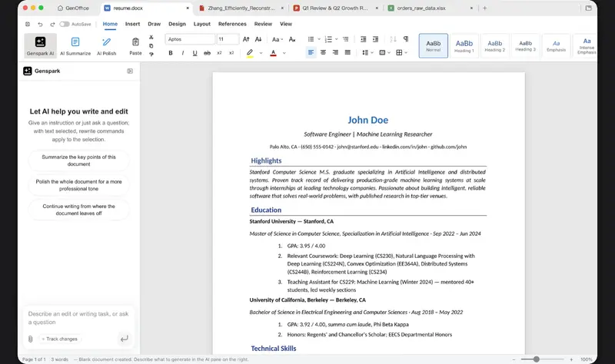Toggle strikethrough formatting
The height and width of the screenshot is (364, 615).
[207, 52]
